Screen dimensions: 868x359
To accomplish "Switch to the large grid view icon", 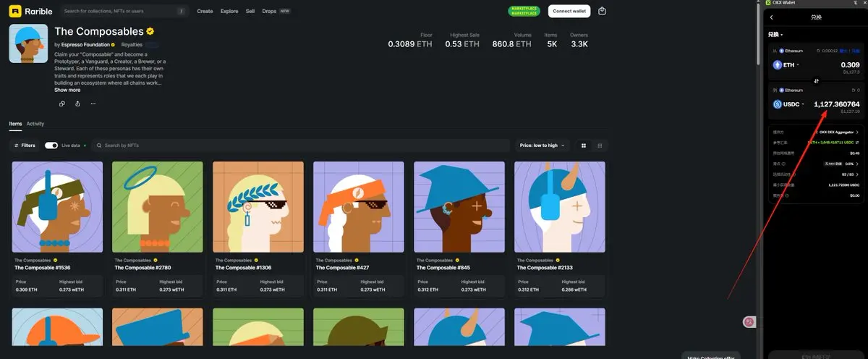I will point(584,145).
